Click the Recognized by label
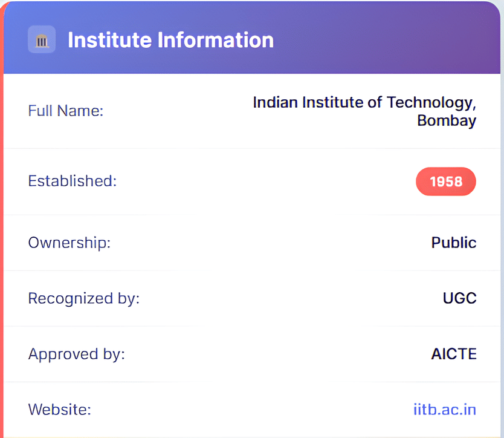The height and width of the screenshot is (438, 504). pyautogui.click(x=83, y=298)
